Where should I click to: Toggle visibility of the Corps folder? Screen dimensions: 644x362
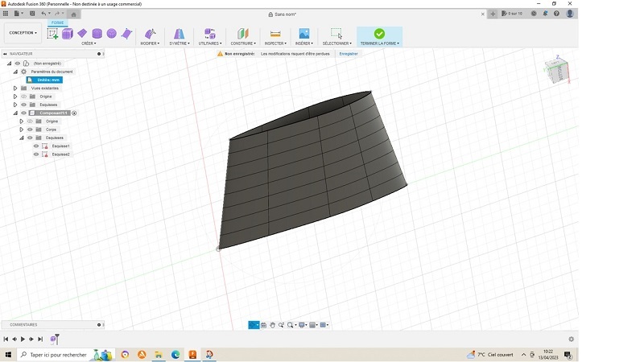[x=30, y=130]
